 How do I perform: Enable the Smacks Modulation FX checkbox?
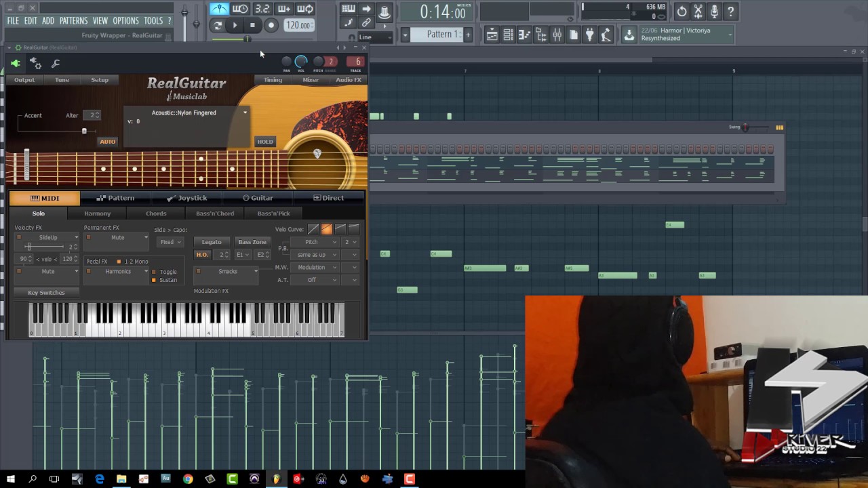tap(198, 272)
